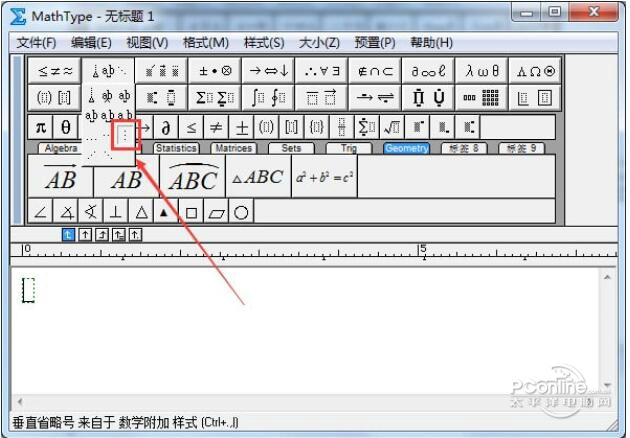The height and width of the screenshot is (438, 630).
Task: Select the left-justified tab stop button
Action: click(68, 234)
